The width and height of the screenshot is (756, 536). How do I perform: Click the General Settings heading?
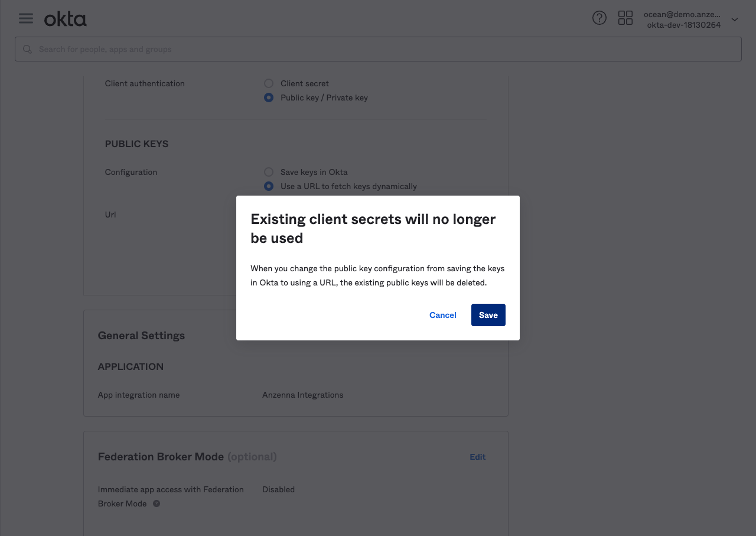[x=141, y=336]
